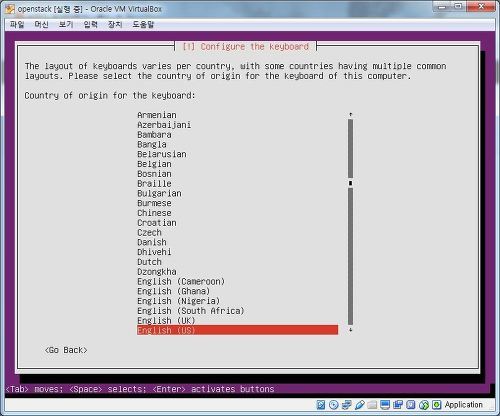
Task: Click the display monitor icon in status bar
Action: (x=385, y=405)
